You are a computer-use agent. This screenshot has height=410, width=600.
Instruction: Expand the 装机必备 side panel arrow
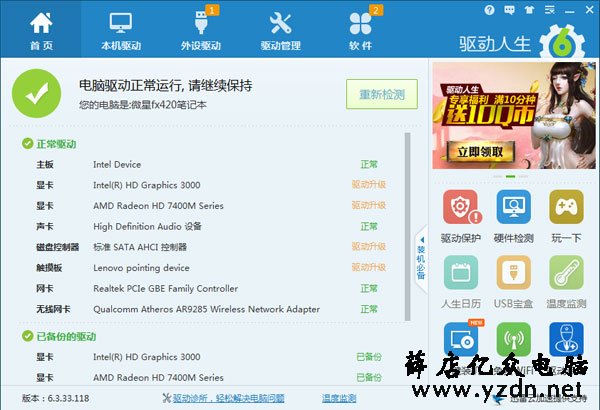[x=421, y=259]
